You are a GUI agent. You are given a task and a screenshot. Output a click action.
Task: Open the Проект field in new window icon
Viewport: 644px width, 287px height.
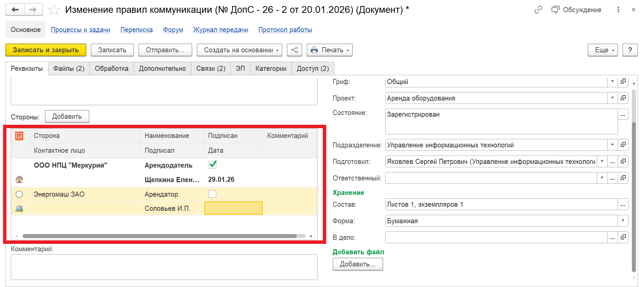click(x=623, y=98)
